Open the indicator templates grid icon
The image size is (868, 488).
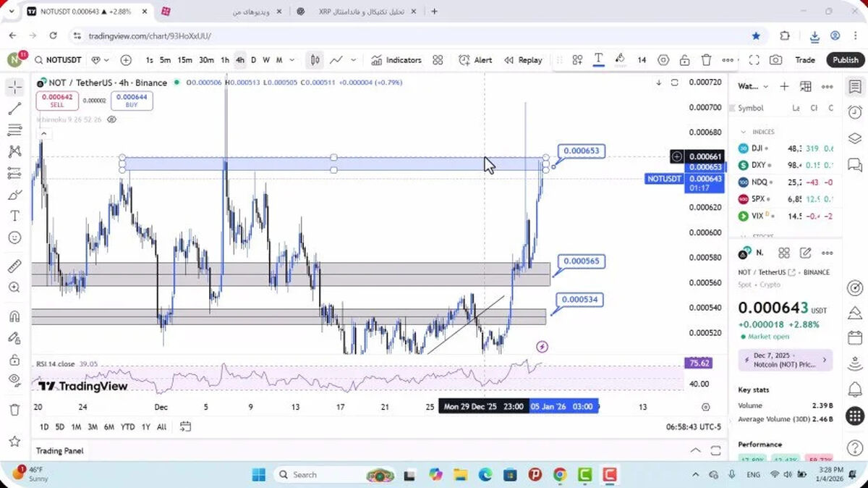(438, 60)
